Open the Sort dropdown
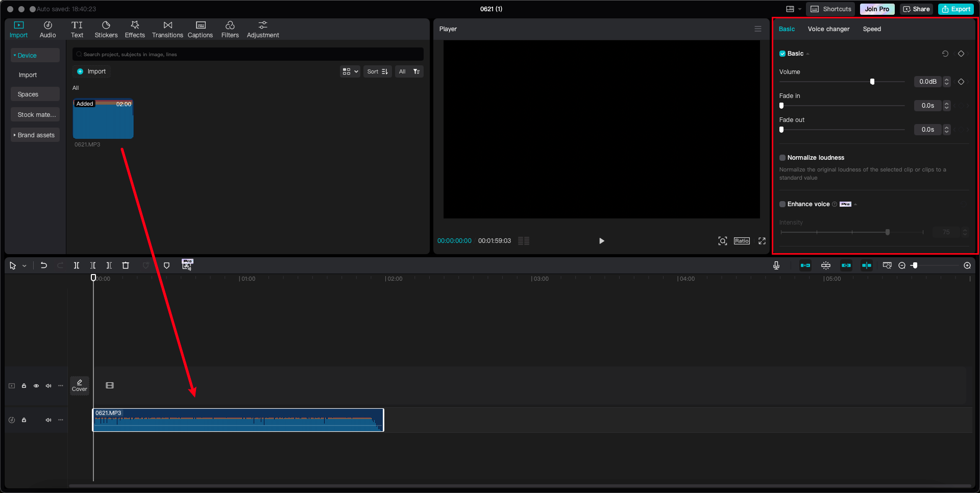980x493 pixels. [x=378, y=71]
